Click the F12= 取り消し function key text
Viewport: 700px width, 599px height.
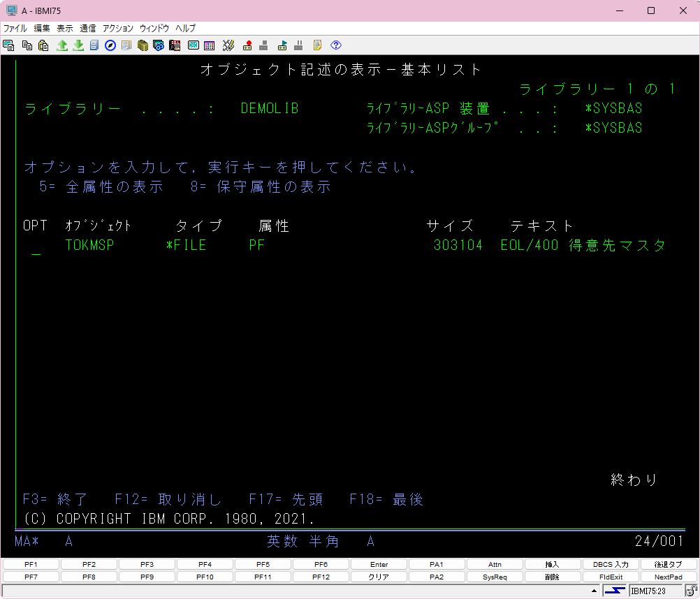tap(168, 499)
